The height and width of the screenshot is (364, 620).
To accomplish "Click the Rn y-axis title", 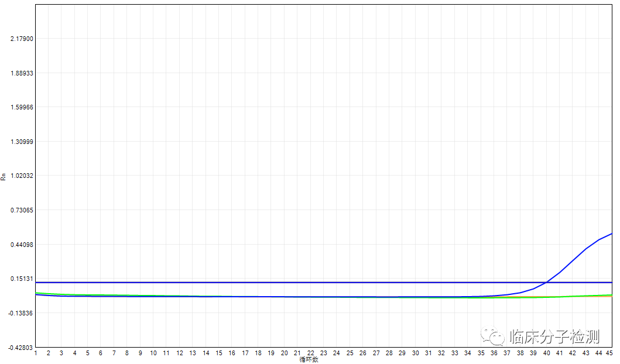I will (x=4, y=175).
